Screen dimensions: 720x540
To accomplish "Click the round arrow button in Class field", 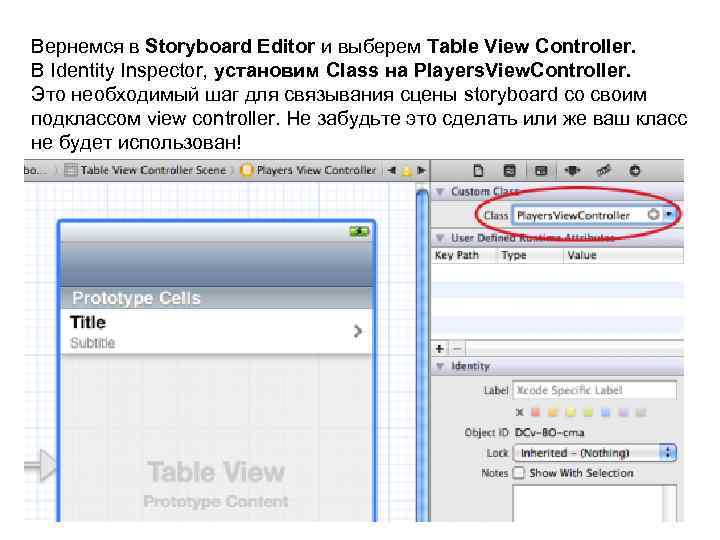I will pyautogui.click(x=653, y=214).
